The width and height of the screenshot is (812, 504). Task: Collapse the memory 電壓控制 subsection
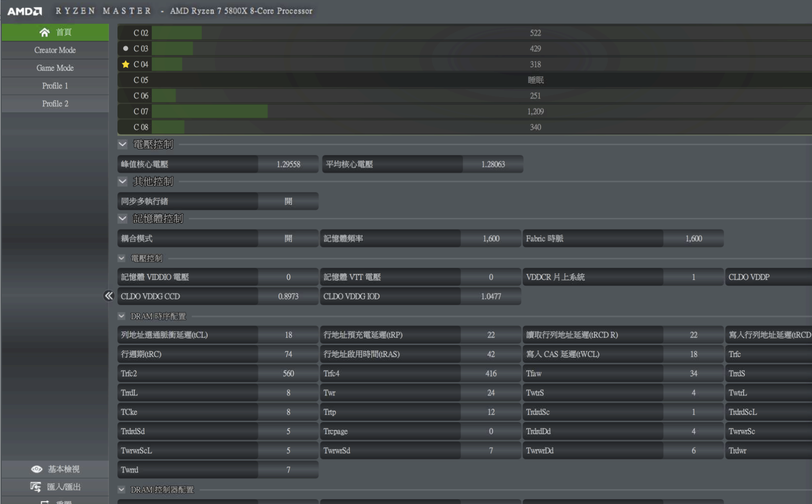click(122, 258)
